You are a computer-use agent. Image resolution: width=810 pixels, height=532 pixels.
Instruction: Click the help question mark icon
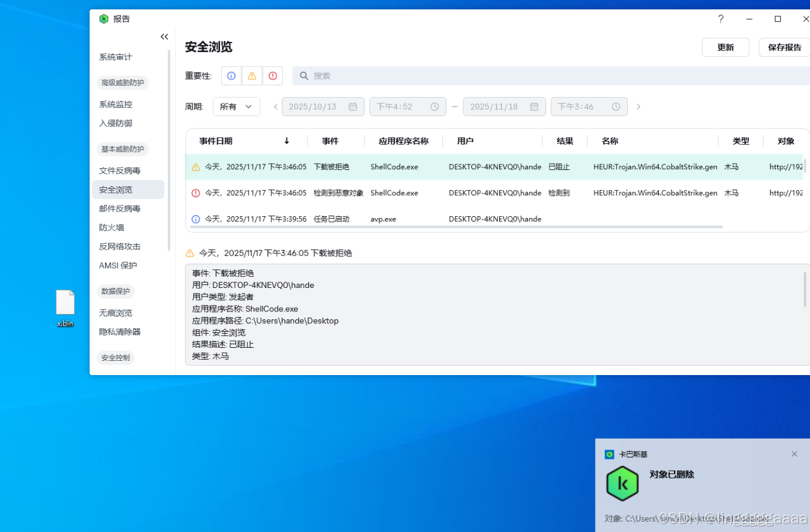[x=720, y=19]
